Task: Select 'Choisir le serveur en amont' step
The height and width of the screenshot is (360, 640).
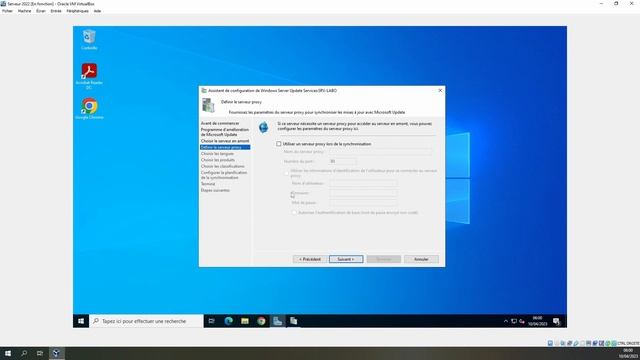Action: [225, 141]
